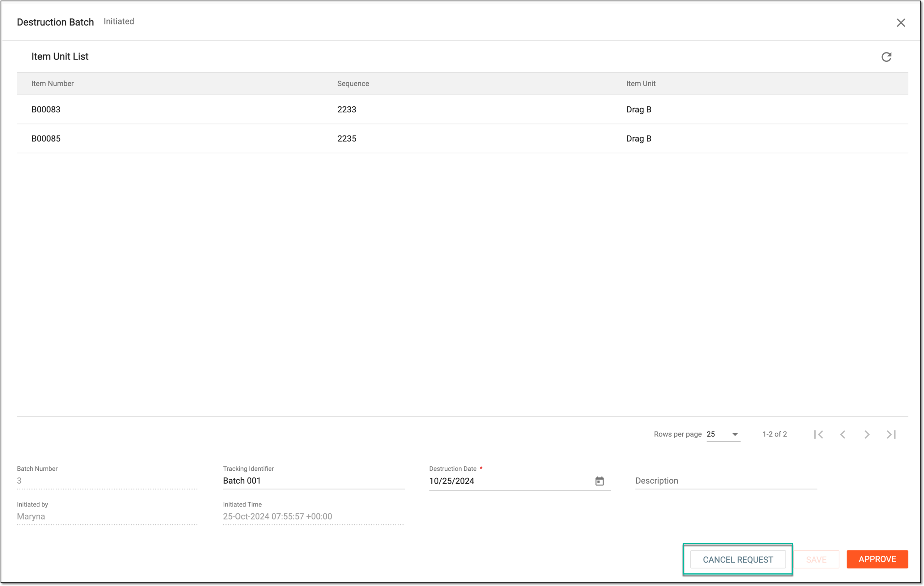The width and height of the screenshot is (924, 586).
Task: Click the Sequence column header
Action: click(353, 83)
